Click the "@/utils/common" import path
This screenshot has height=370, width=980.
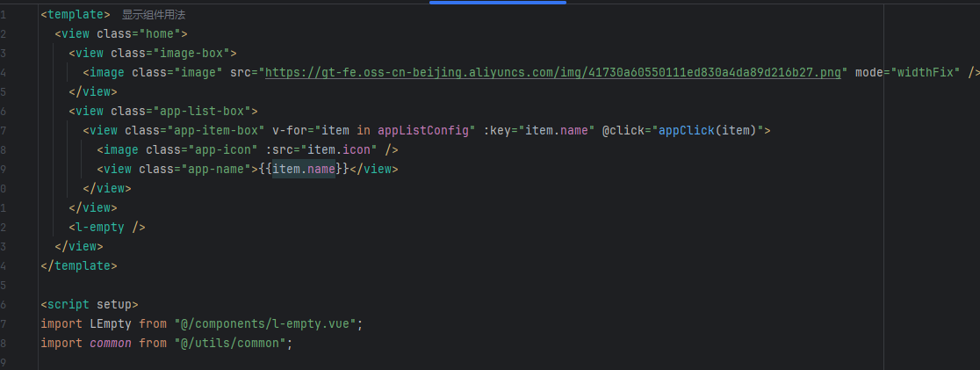point(232,343)
